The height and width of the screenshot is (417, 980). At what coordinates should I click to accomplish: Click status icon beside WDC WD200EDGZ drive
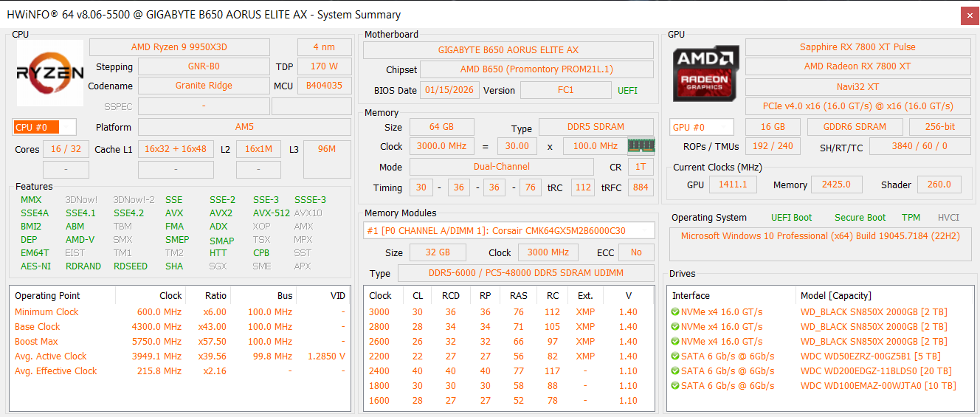[675, 371]
